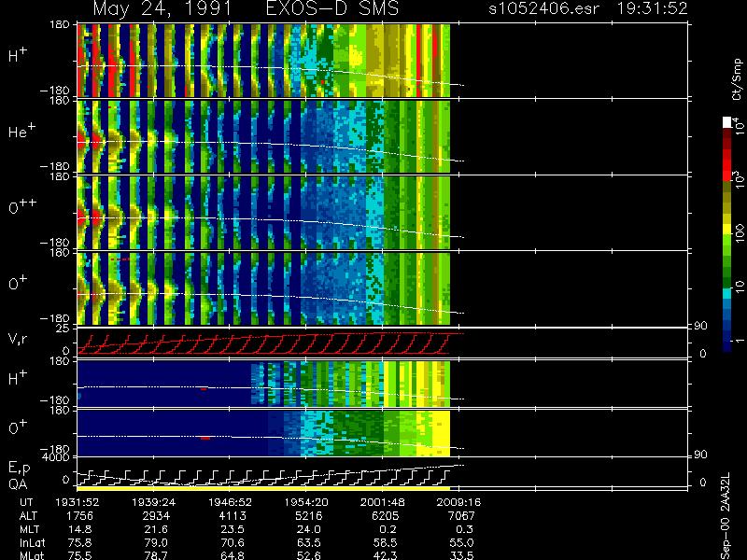Image resolution: width=747 pixels, height=560 pixels.
Task: Click the 'O++' panel label
Action: [21, 206]
